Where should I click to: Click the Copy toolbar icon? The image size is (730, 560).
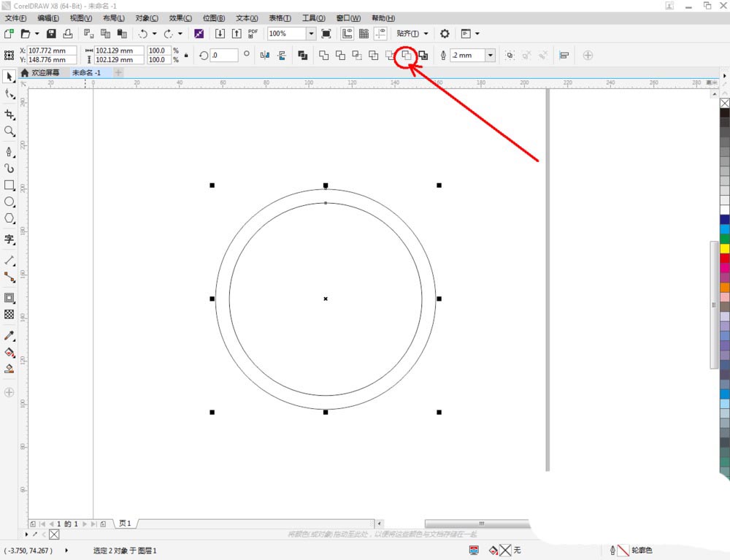(105, 34)
